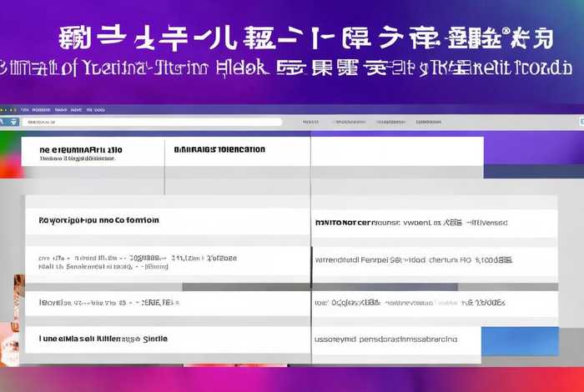Select the row starting "wrrendnud Fenrpel"
Image resolution: width=584 pixels, height=392 pixels.
coord(435,260)
